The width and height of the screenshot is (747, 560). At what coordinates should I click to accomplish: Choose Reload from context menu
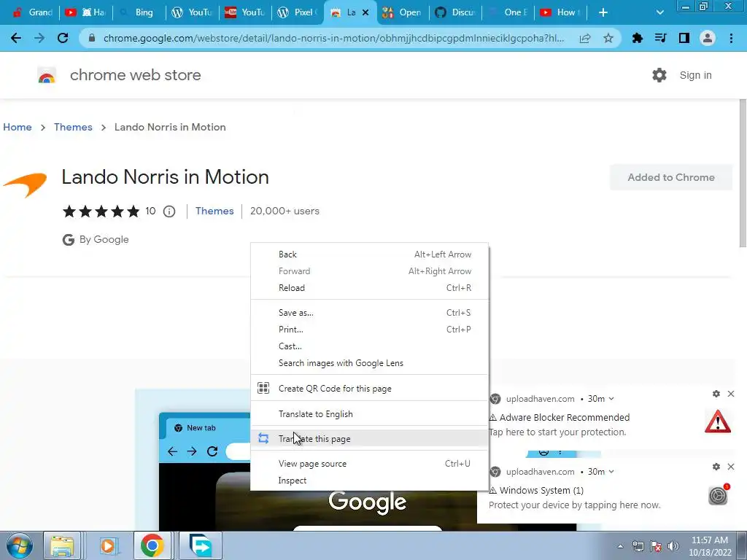(x=369, y=287)
